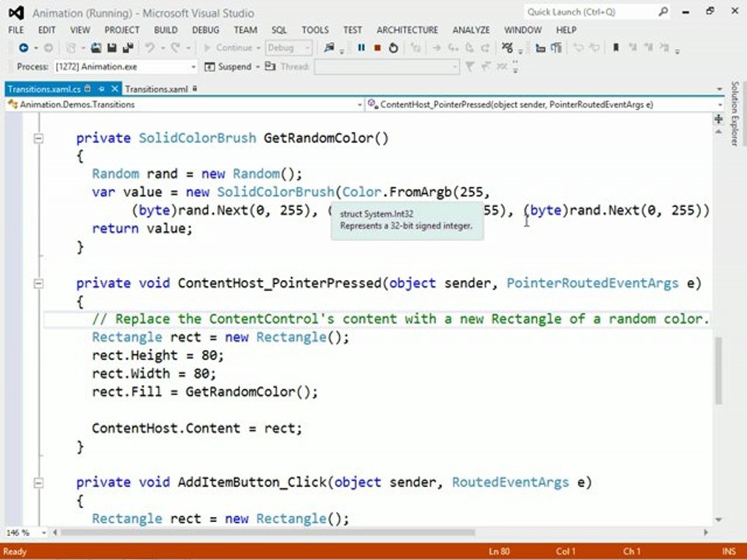Click the 'ContentHost.Content = rect;' line
The height and width of the screenshot is (560, 747).
click(x=197, y=428)
